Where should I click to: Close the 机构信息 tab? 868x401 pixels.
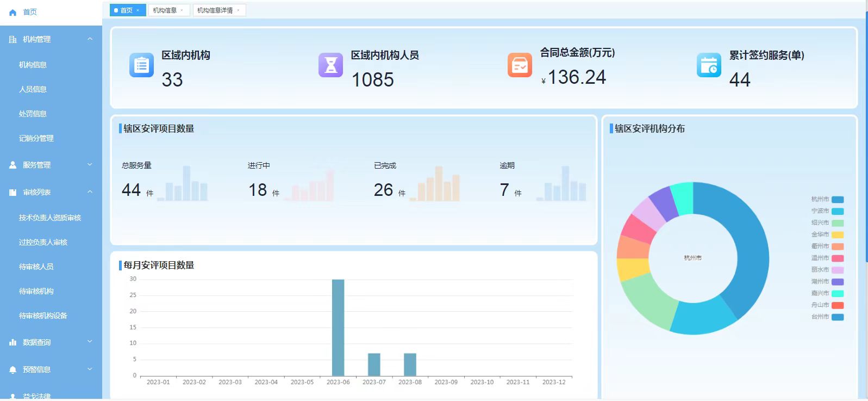pos(182,10)
